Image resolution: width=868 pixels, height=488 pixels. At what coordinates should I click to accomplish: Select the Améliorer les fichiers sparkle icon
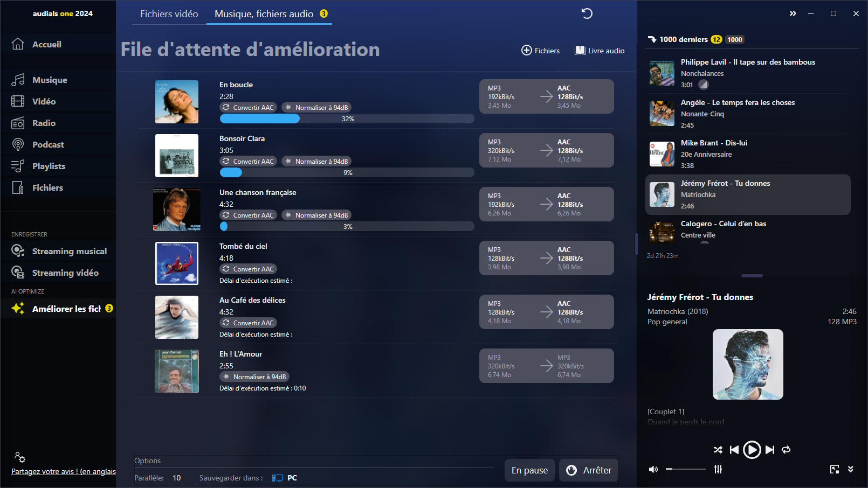(18, 308)
